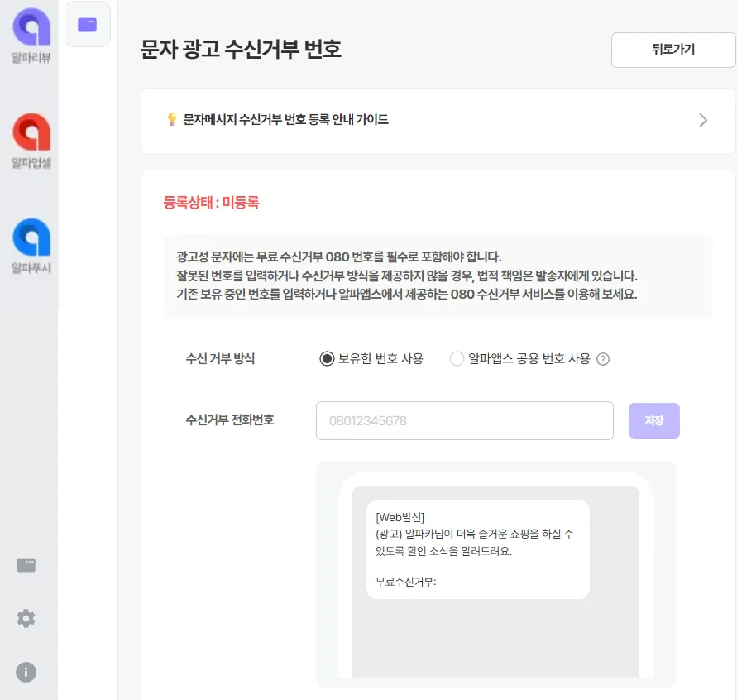Click the 수신거부 전화번호 input field

click(x=464, y=421)
